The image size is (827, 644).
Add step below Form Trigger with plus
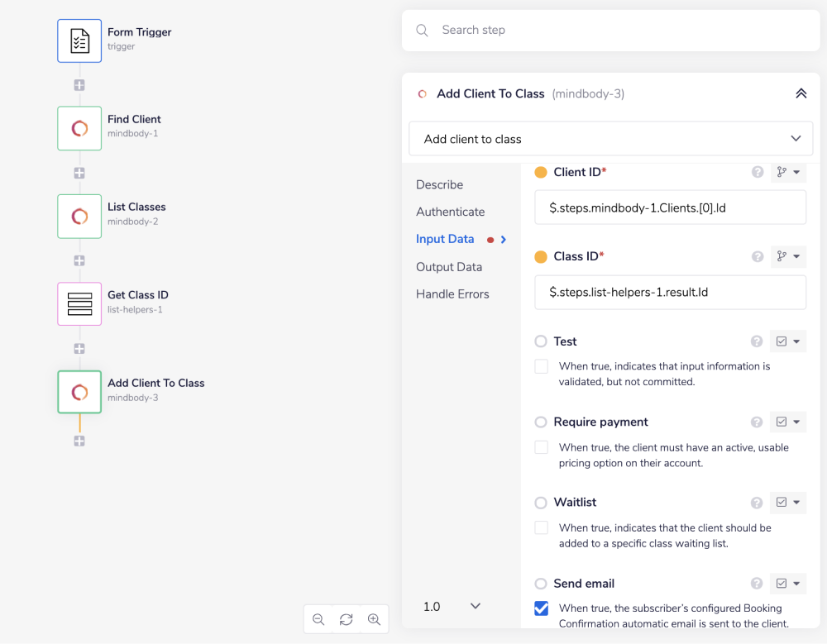79,85
